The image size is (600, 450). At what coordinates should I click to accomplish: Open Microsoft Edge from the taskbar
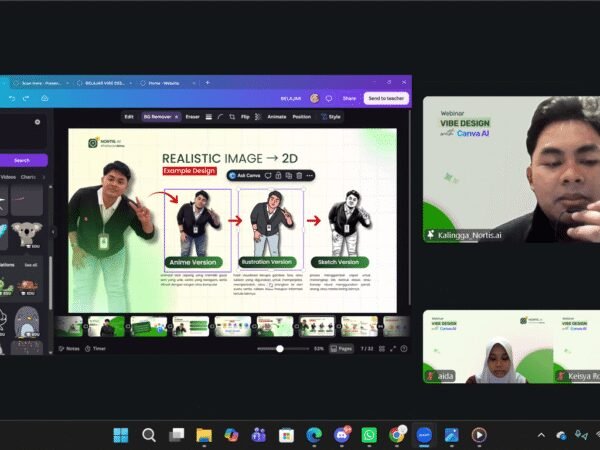tap(314, 435)
